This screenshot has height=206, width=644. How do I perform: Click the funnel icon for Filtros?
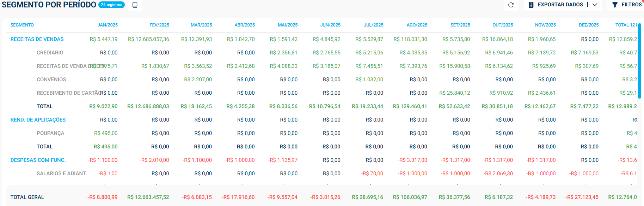pos(615,5)
